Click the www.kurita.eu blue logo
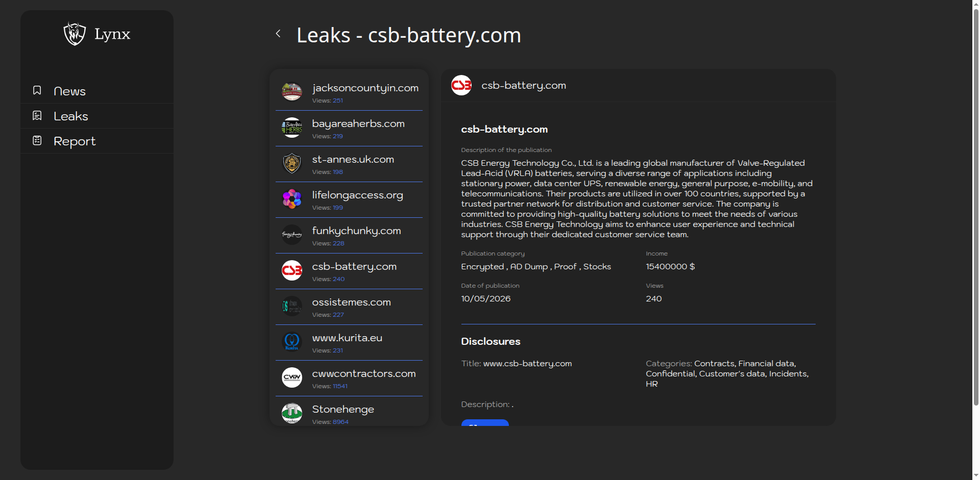Viewport: 980px width, 480px height. click(292, 342)
